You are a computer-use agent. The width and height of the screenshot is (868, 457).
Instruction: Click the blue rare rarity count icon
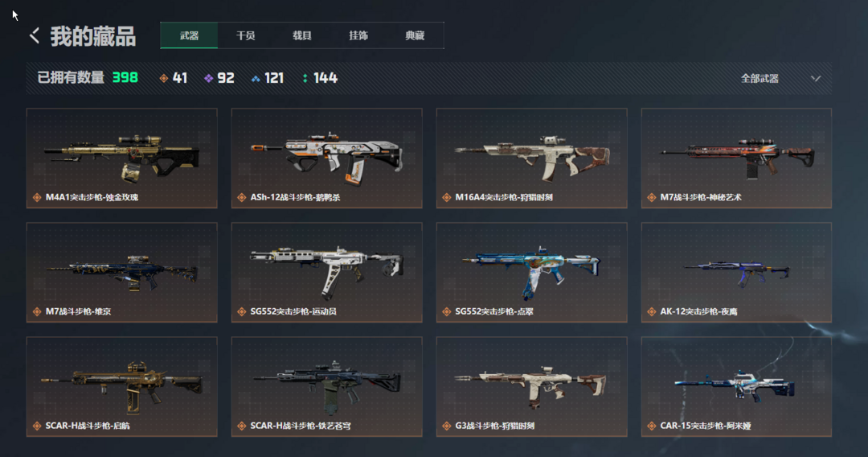click(256, 79)
